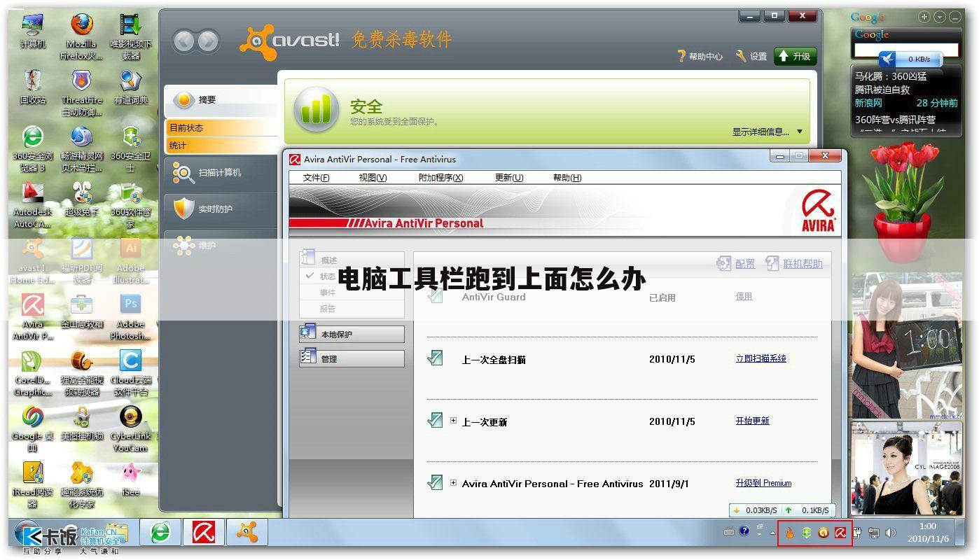Select the 唯影视频下载器 desktop icon
Image resolution: width=979 pixels, height=560 pixels.
click(x=130, y=36)
